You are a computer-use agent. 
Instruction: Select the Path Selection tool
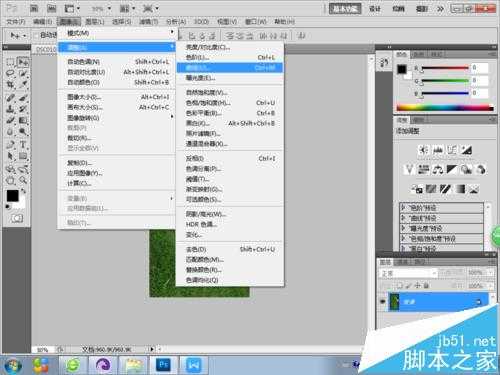pyautogui.click(x=10, y=156)
